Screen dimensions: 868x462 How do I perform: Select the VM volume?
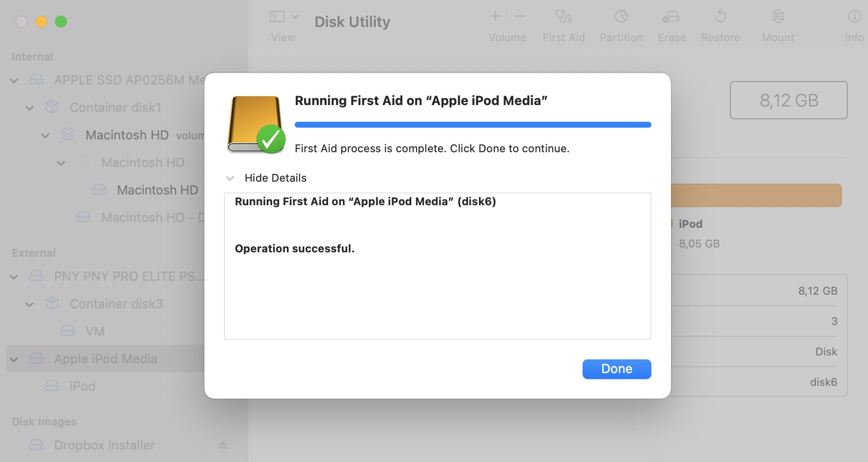[x=95, y=331]
